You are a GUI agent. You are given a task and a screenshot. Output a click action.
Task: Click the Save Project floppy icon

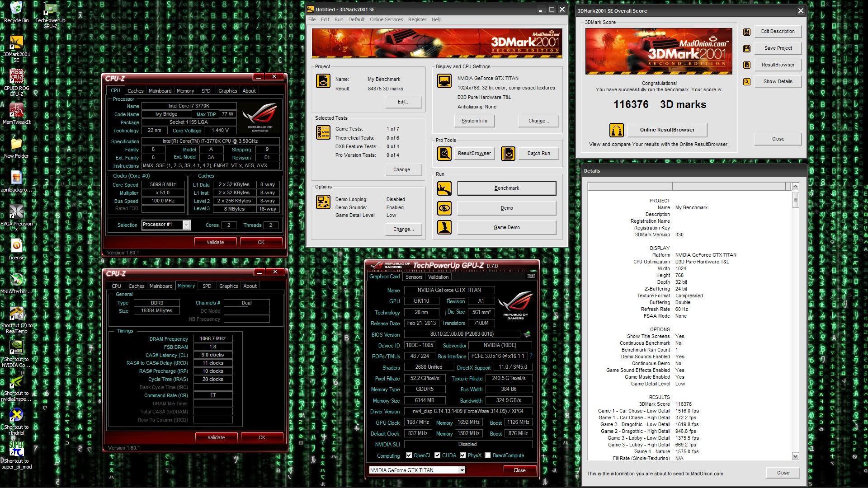pos(747,48)
